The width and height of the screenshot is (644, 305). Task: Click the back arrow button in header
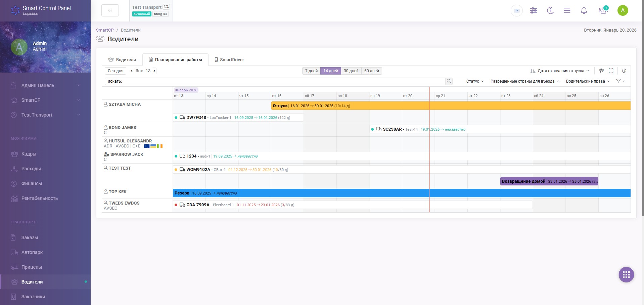(110, 10)
